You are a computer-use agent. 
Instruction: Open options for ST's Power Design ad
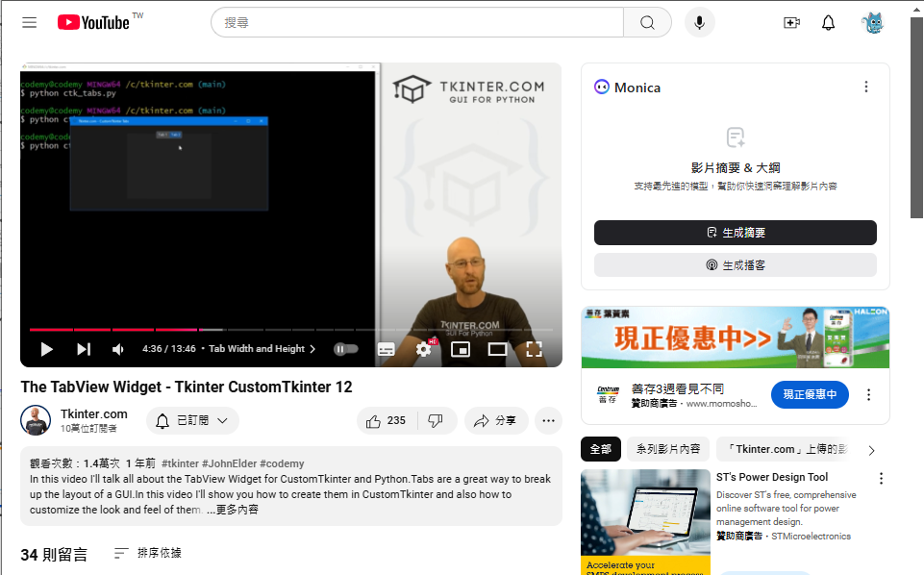[x=881, y=479]
